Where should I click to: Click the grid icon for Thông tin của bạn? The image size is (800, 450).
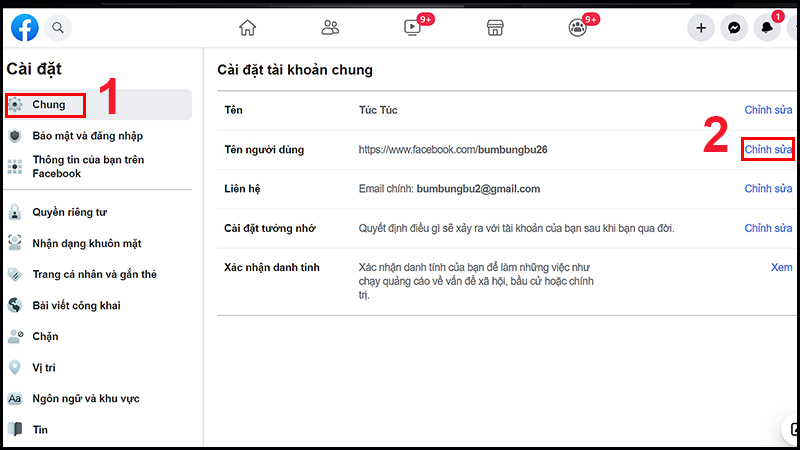(x=15, y=167)
